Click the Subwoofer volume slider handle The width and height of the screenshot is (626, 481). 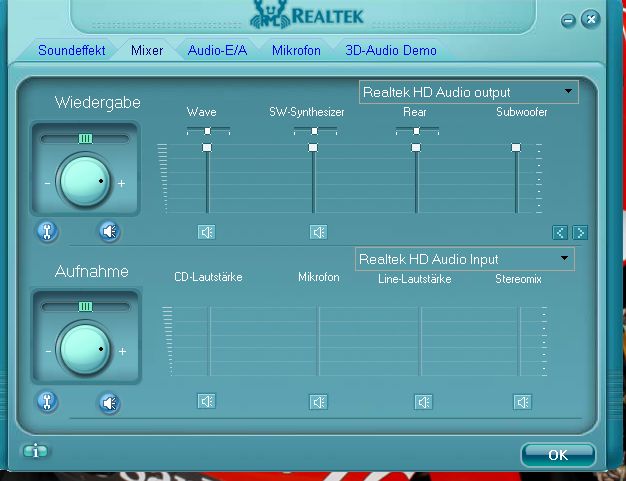tap(516, 148)
